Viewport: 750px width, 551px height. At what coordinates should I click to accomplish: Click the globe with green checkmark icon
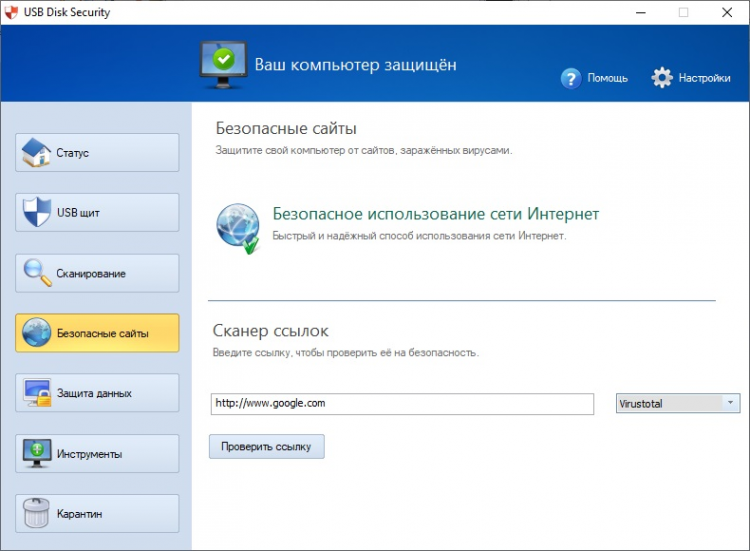pyautogui.click(x=238, y=229)
